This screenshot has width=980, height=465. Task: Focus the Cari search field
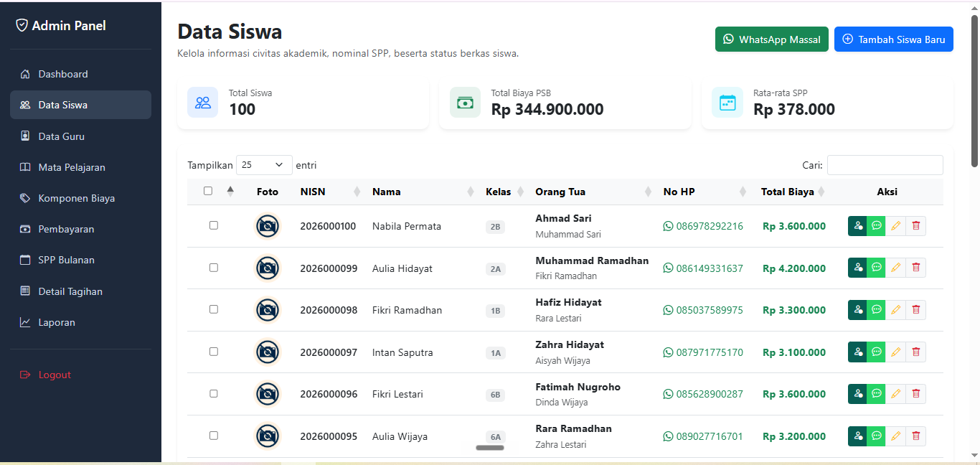pyautogui.click(x=885, y=165)
